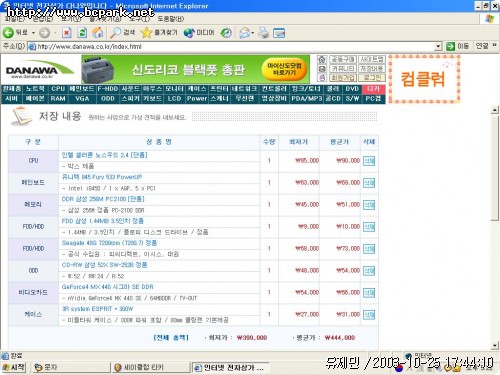The width and height of the screenshot is (500, 375).
Task: Click the page scrollbar down arrow
Action: pyautogui.click(x=495, y=346)
